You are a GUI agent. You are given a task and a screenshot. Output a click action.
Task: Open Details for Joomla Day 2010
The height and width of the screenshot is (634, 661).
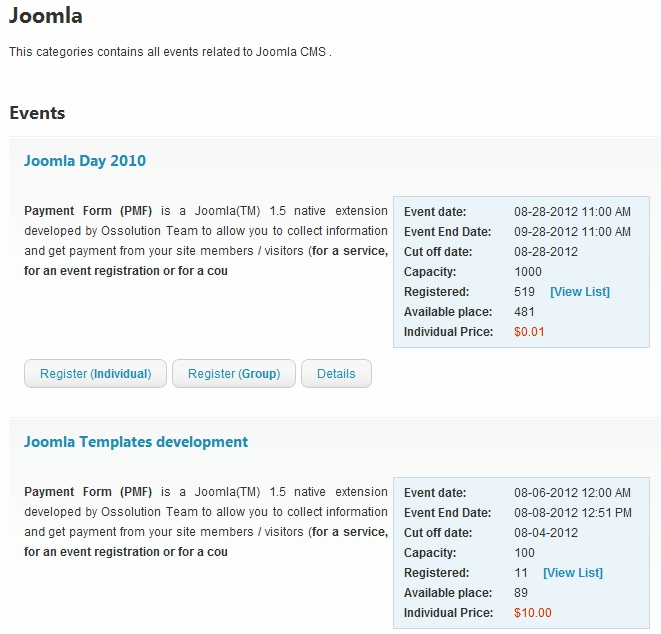[336, 374]
